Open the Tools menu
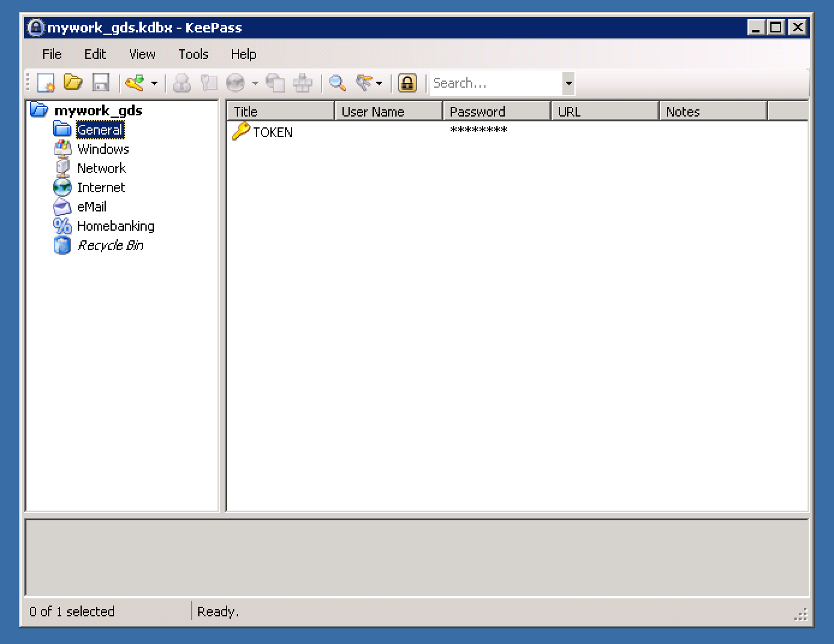Screen dimensions: 834x644 (x=193, y=54)
